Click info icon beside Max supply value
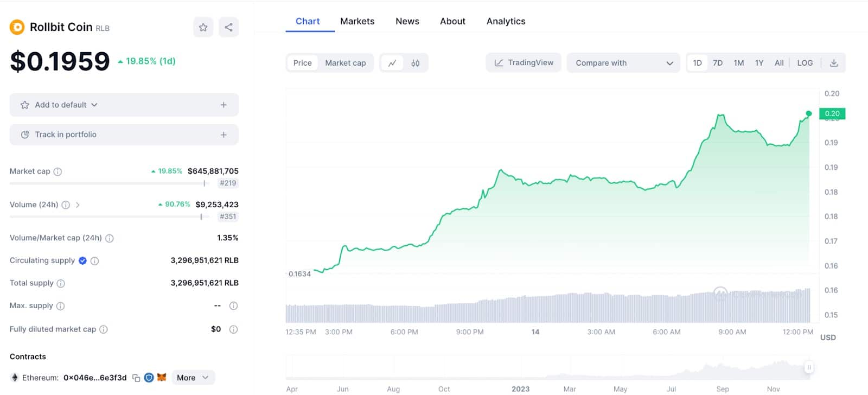868x395 pixels. 233,306
